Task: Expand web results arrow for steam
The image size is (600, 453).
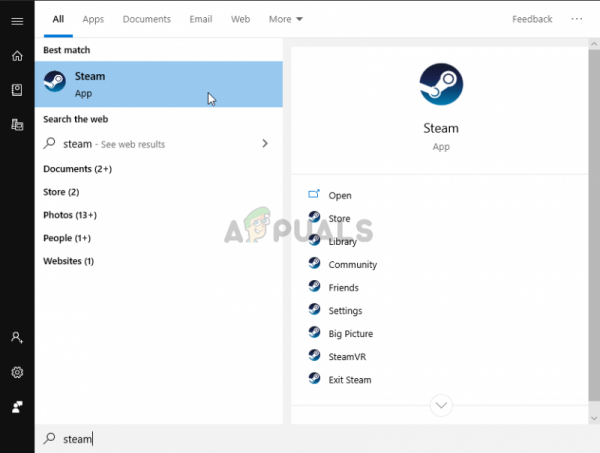Action: (x=265, y=143)
